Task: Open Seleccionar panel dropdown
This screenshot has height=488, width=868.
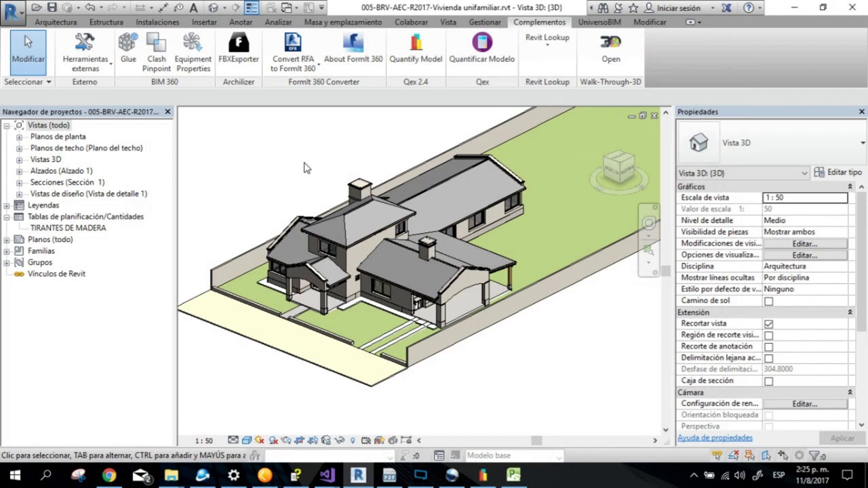Action: click(x=28, y=82)
